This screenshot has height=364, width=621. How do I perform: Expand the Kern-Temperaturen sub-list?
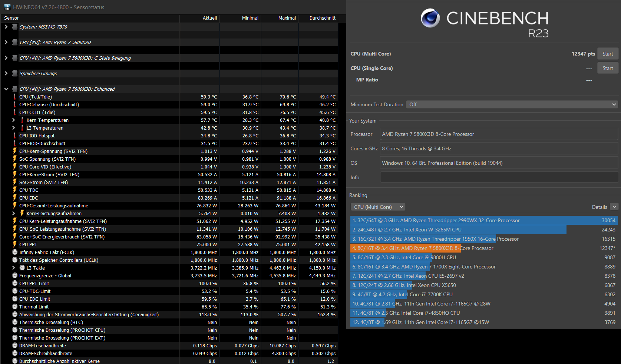(13, 120)
